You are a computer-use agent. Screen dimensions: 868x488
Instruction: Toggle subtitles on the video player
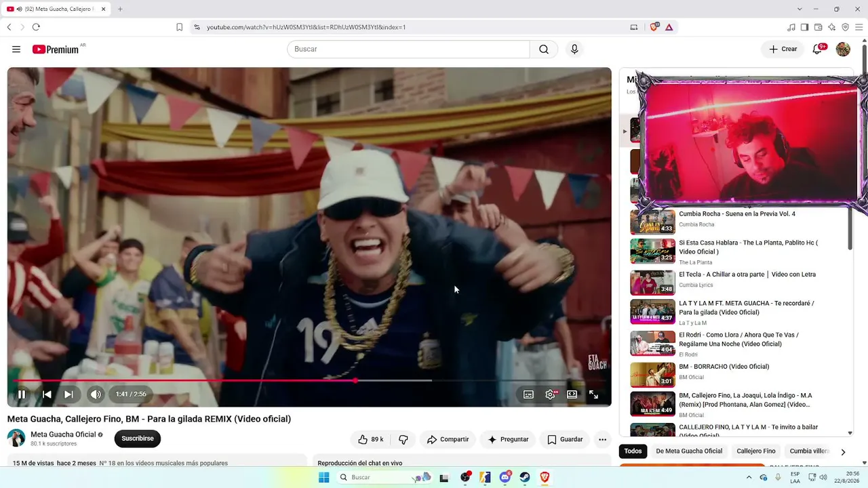click(x=528, y=394)
